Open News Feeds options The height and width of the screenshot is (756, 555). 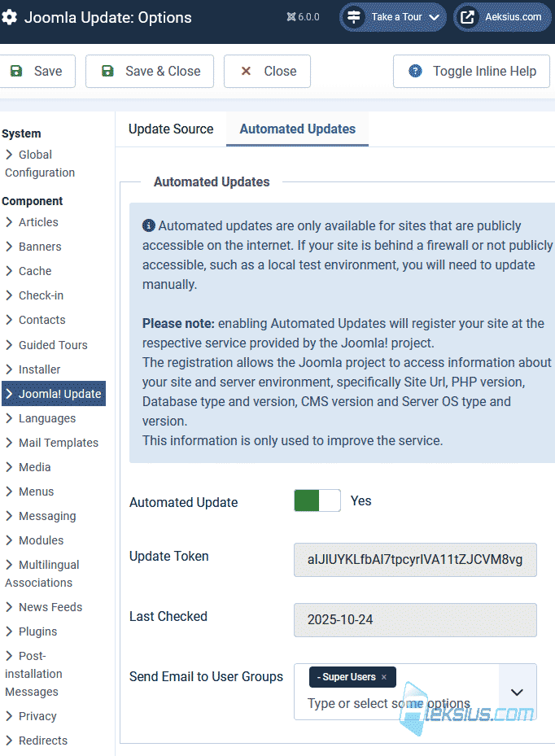43,607
